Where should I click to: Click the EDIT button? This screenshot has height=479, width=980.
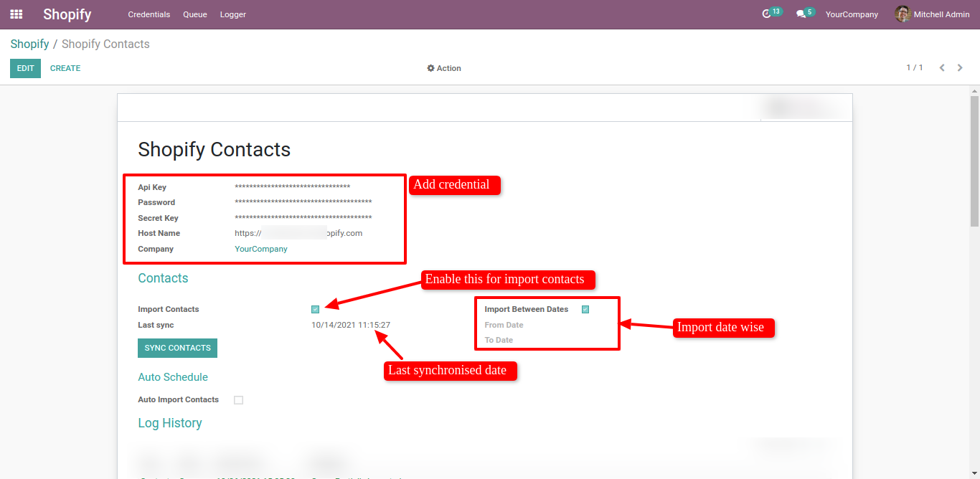(26, 68)
